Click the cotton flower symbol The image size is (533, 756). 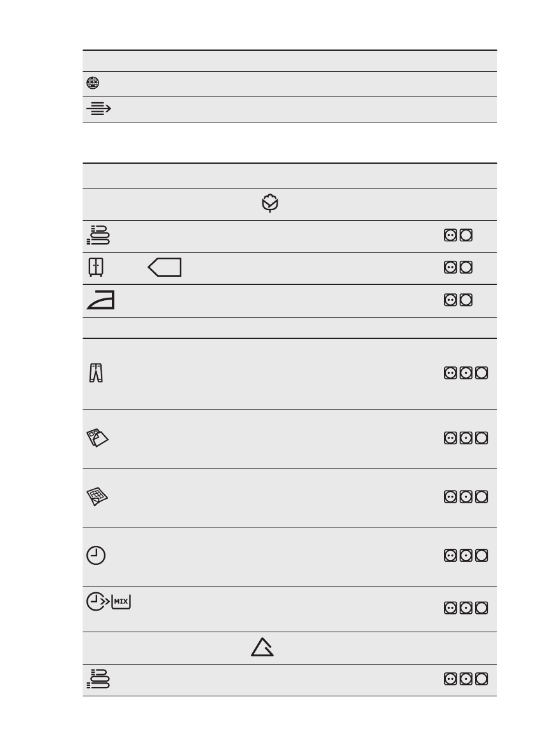[269, 204]
